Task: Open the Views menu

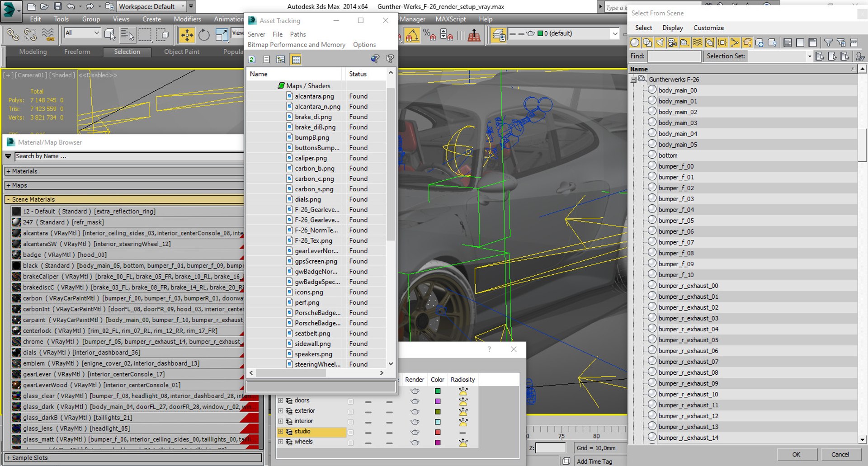Action: click(x=121, y=19)
